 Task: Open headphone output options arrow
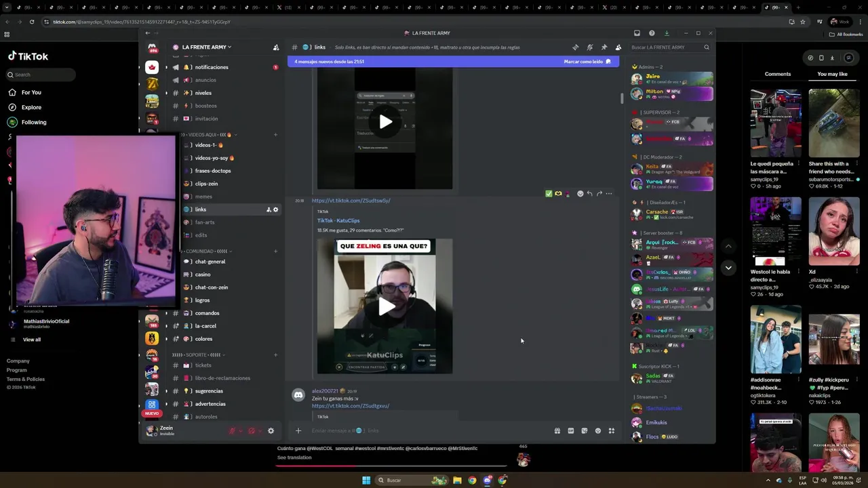tap(259, 430)
